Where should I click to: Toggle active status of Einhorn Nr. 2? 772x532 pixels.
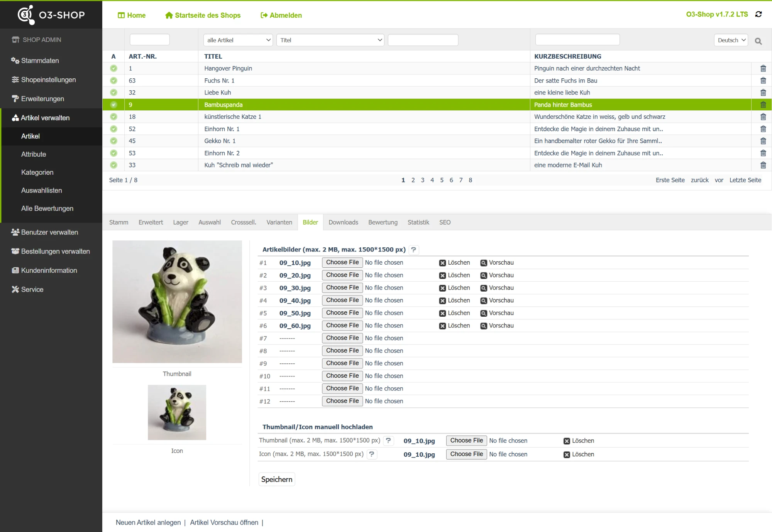coord(113,153)
